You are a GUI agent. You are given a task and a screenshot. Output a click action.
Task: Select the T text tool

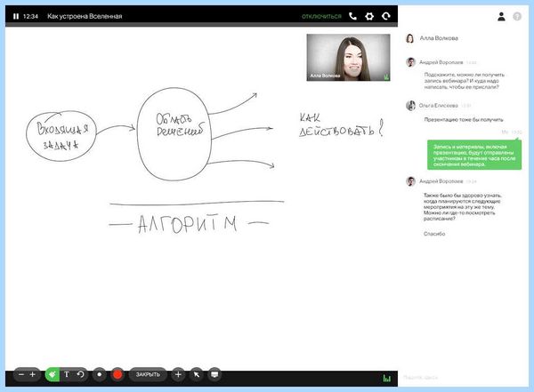[67, 374]
